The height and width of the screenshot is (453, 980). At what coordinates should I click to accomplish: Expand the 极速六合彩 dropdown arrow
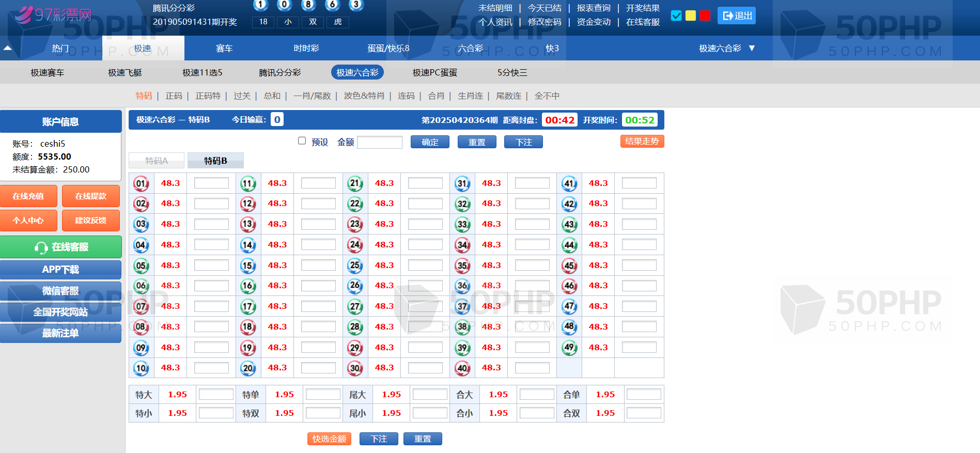pos(752,48)
